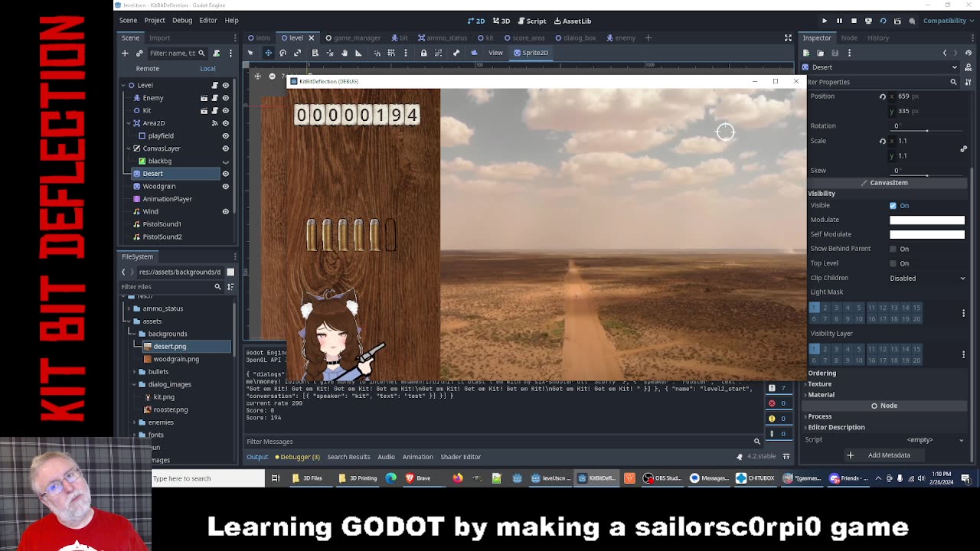Create a new resource in the Inspector
The image size is (980, 551).
(x=806, y=53)
